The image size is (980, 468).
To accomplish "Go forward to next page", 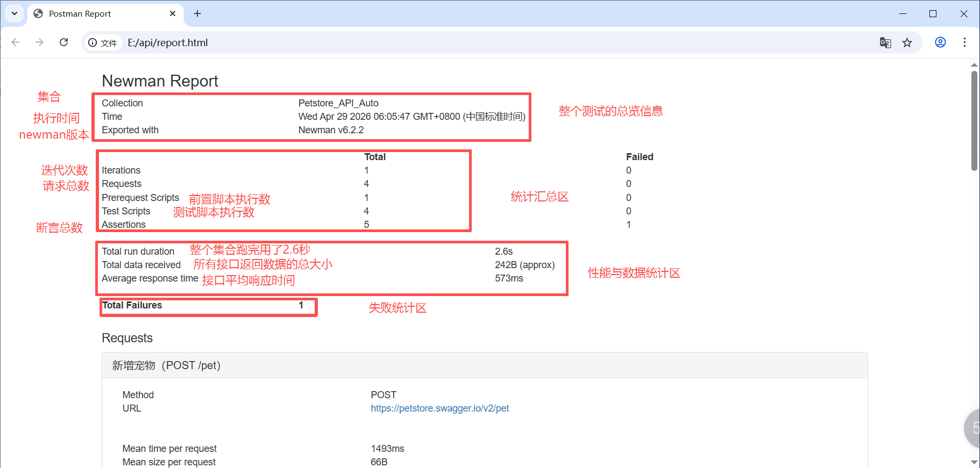I will (39, 42).
